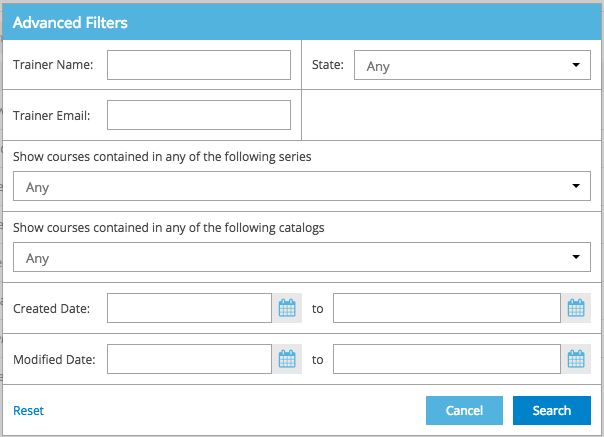The height and width of the screenshot is (437, 604).
Task: Click the Created Date label
Action: pyautogui.click(x=51, y=308)
